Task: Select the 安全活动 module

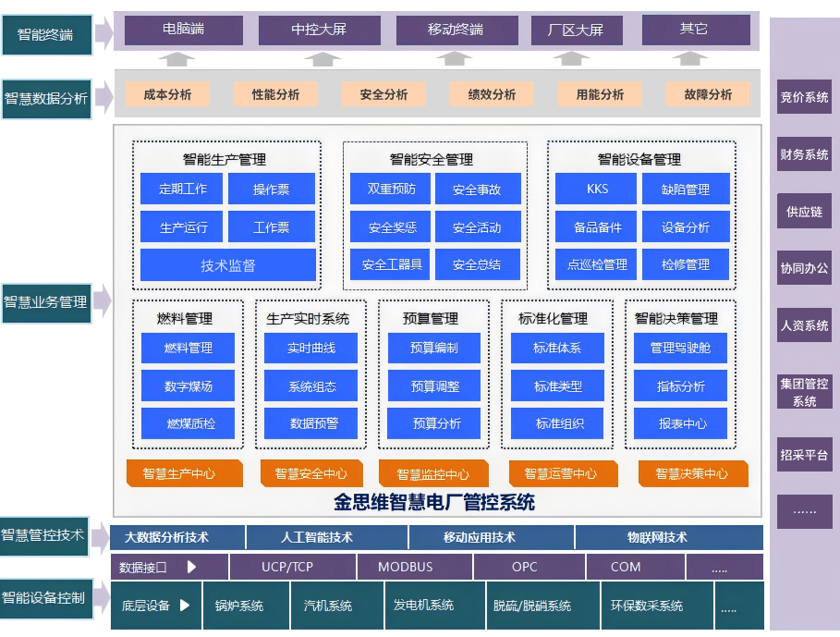Action: 478,227
